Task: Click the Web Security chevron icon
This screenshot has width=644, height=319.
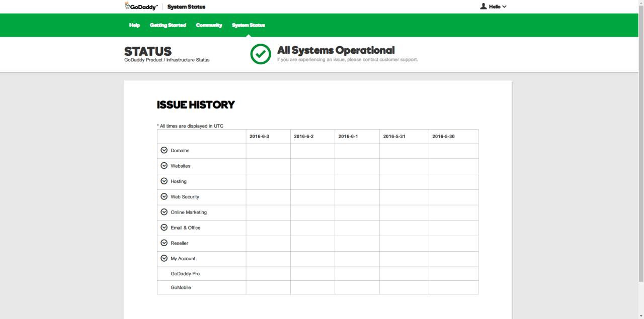Action: click(x=164, y=196)
